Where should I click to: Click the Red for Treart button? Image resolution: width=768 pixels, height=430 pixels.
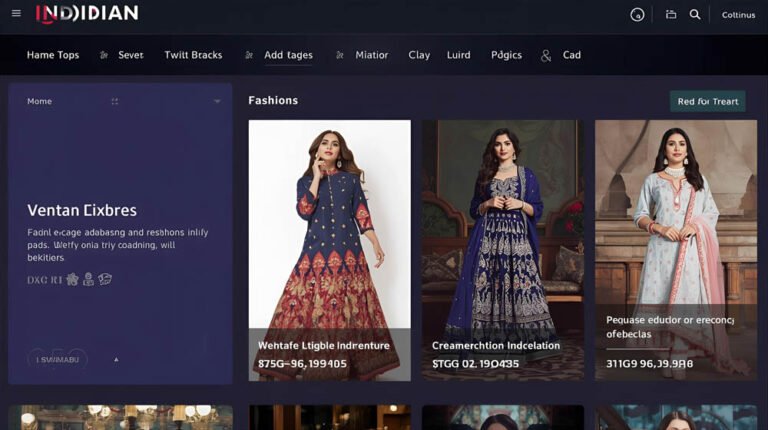tap(707, 101)
